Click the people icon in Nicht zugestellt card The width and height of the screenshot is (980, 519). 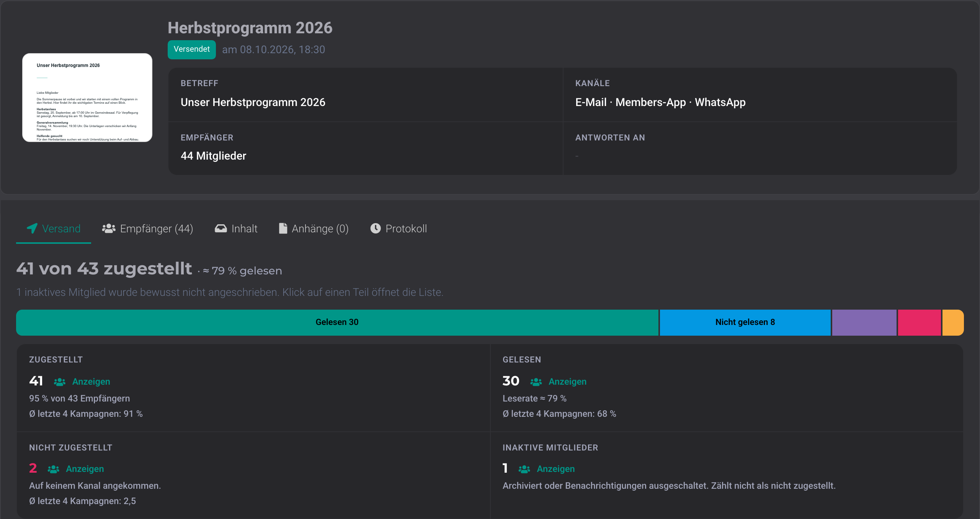coord(53,469)
